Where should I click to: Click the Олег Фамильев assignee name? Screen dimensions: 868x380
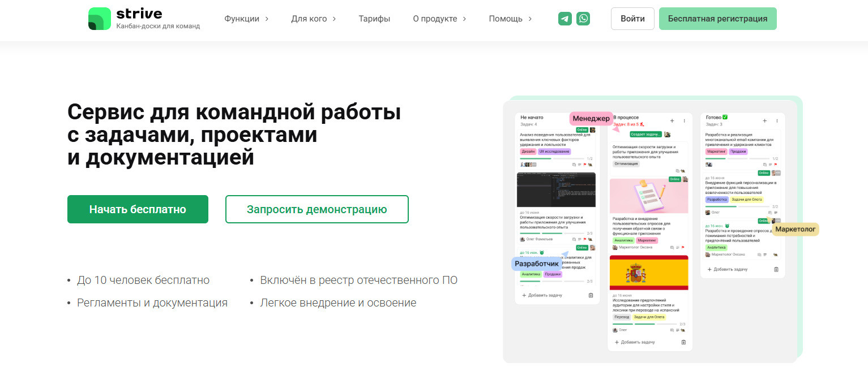540,239
